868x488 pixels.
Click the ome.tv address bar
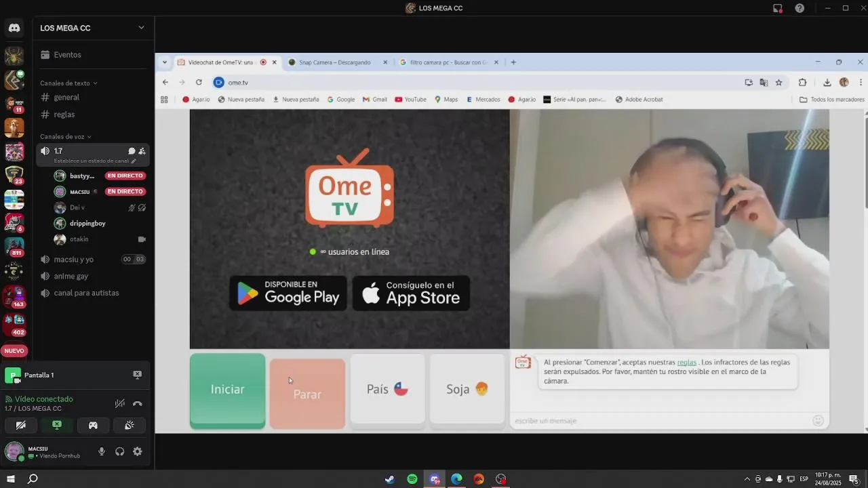pos(475,82)
